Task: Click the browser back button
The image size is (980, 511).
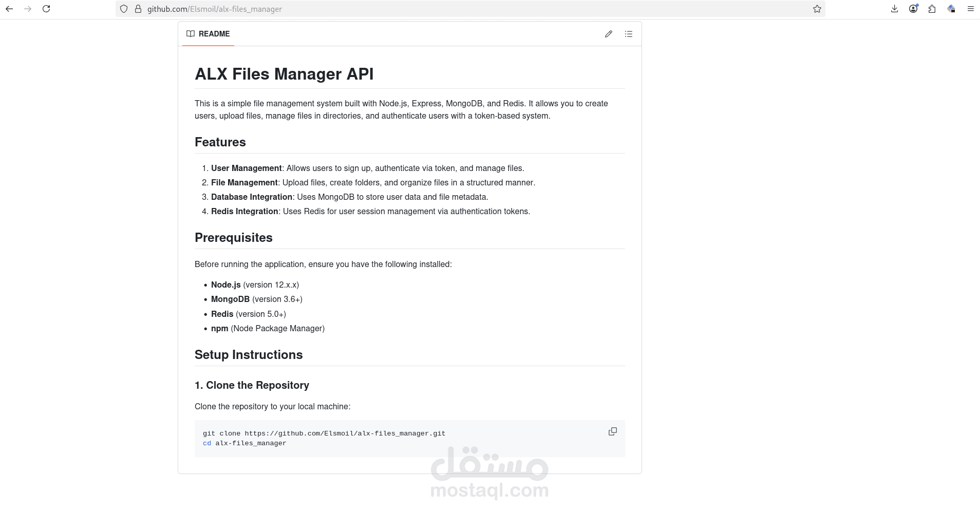Action: (x=9, y=9)
